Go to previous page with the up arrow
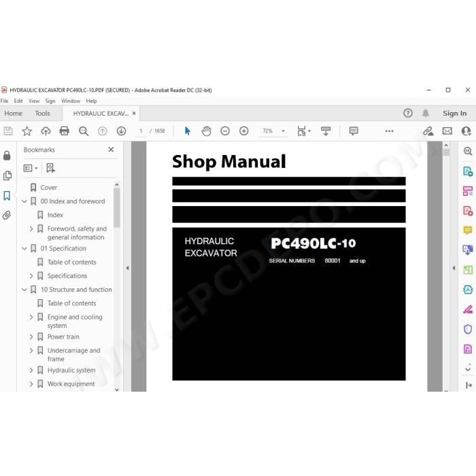Image resolution: width=476 pixels, height=476 pixels. (x=103, y=131)
